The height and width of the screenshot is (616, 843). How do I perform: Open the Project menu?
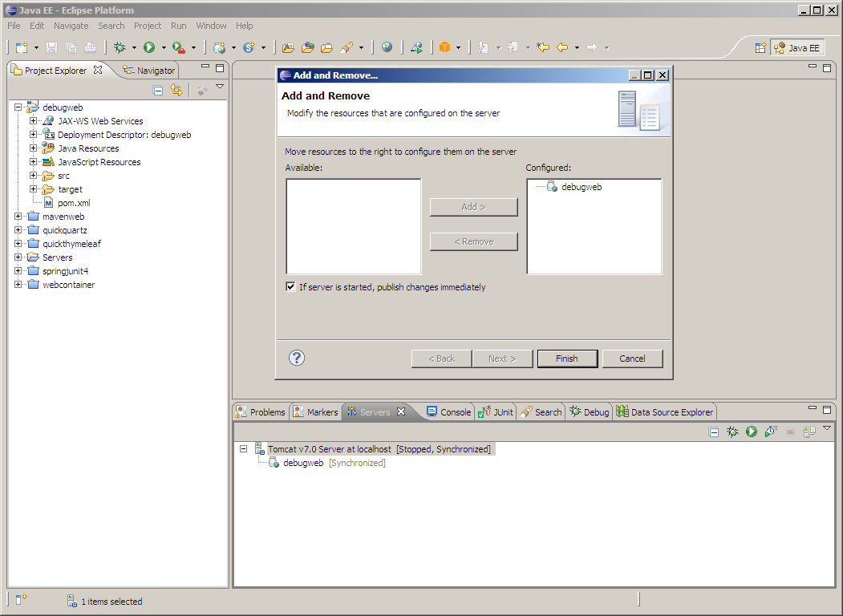point(148,26)
